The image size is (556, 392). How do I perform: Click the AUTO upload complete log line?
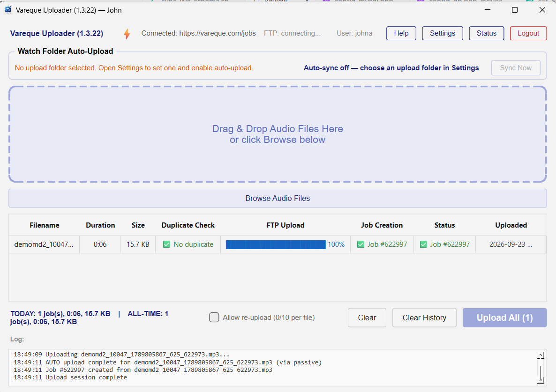point(167,362)
